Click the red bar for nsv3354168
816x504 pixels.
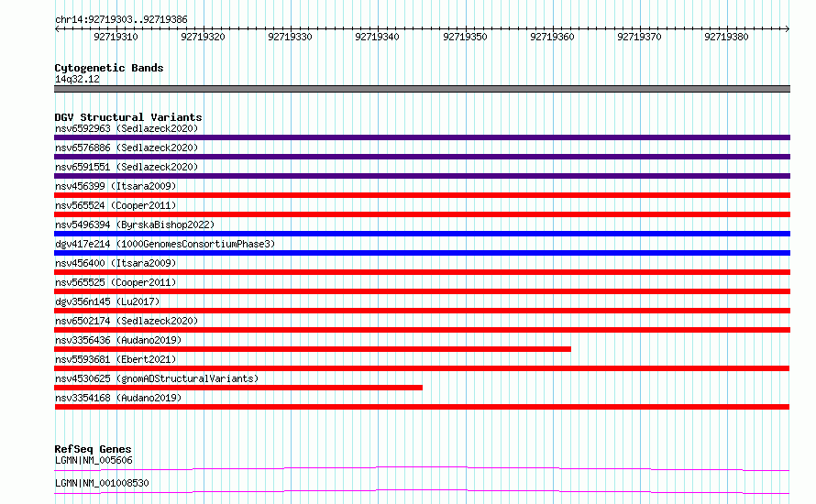(422, 407)
